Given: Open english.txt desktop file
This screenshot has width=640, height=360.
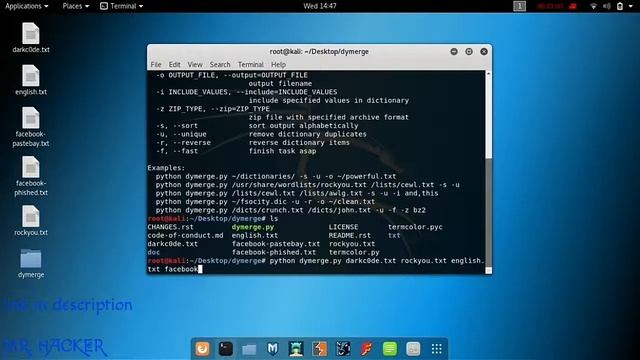Looking at the screenshot, I should pos(31,80).
